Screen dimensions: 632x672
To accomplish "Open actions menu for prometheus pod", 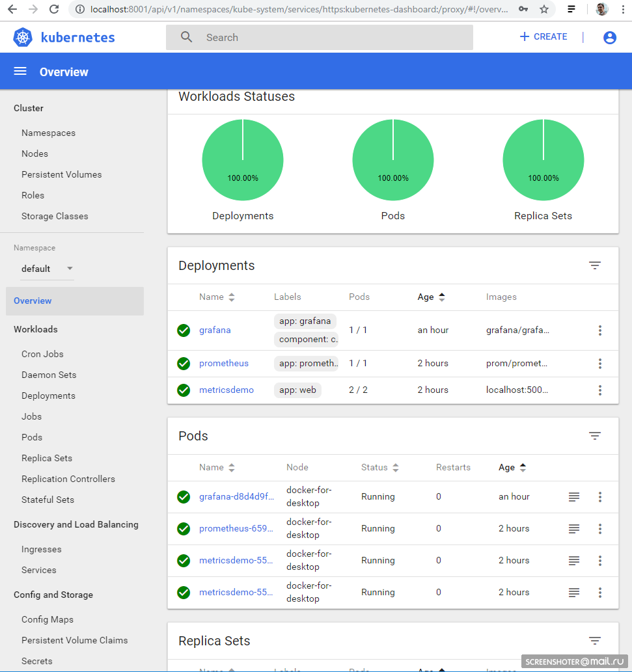I will click(600, 528).
